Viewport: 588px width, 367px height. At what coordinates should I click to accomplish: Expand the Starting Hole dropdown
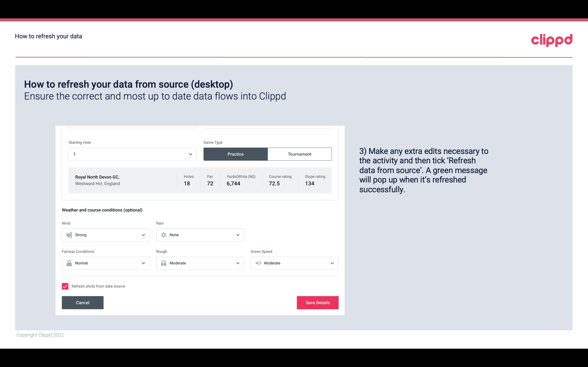point(190,154)
